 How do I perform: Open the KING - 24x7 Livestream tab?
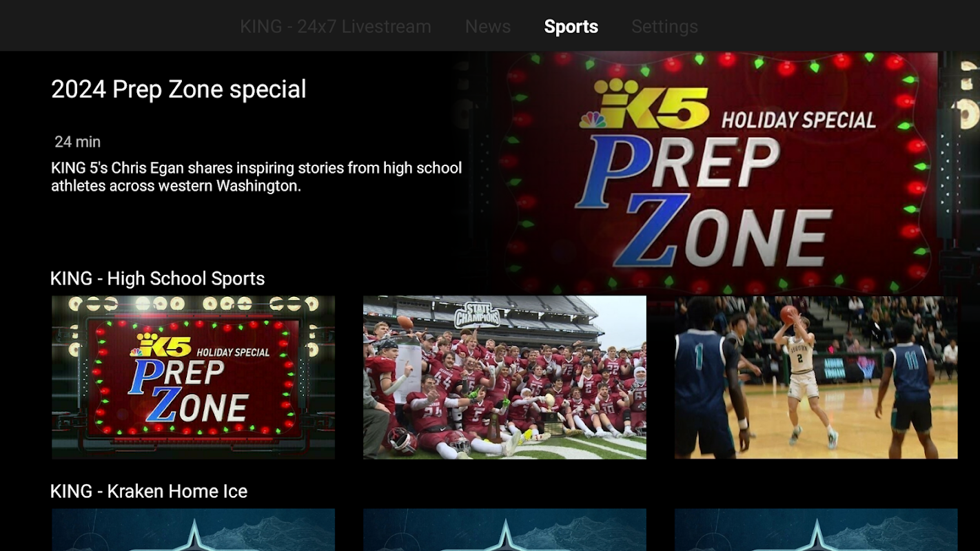coord(336,27)
